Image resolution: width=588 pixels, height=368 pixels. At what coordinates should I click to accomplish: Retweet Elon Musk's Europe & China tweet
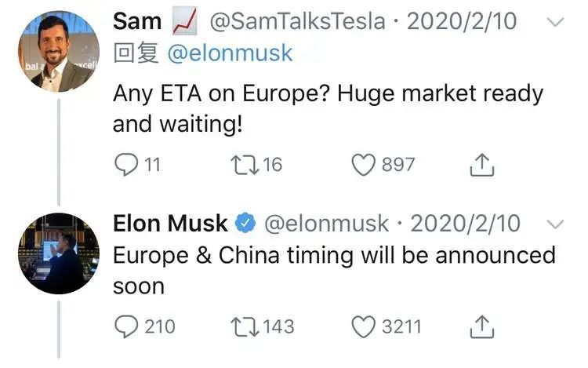tap(245, 326)
